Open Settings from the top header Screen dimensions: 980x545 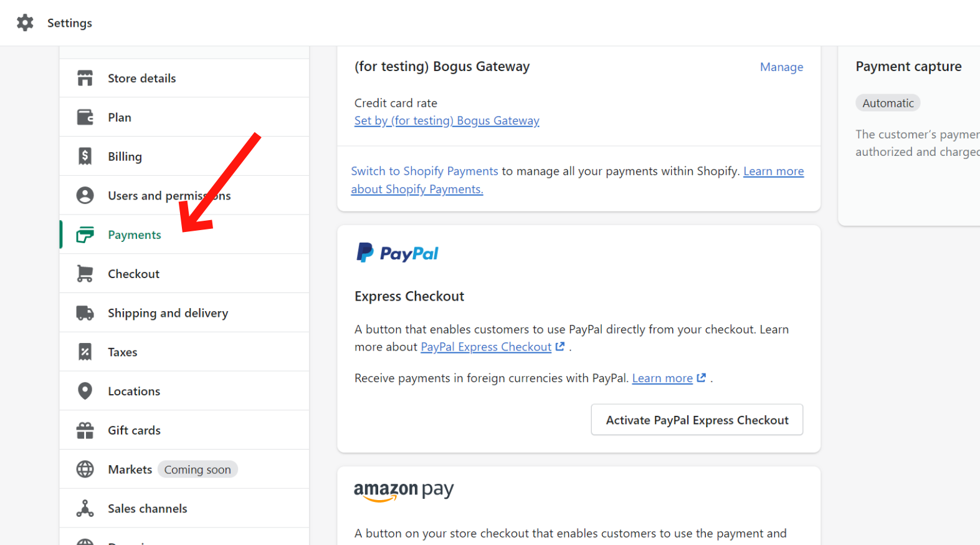(x=69, y=22)
